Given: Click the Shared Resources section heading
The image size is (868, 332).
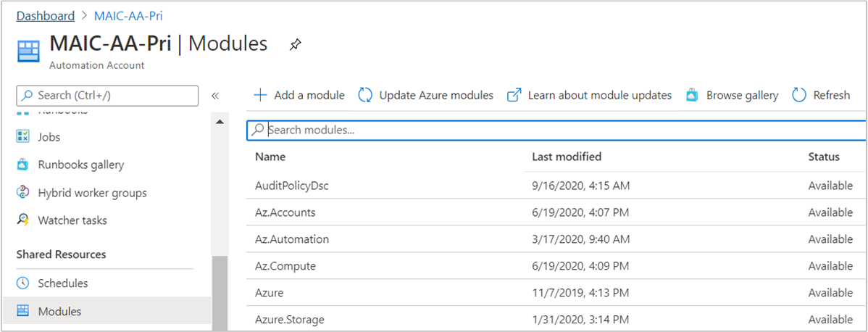Looking at the screenshot, I should point(61,254).
